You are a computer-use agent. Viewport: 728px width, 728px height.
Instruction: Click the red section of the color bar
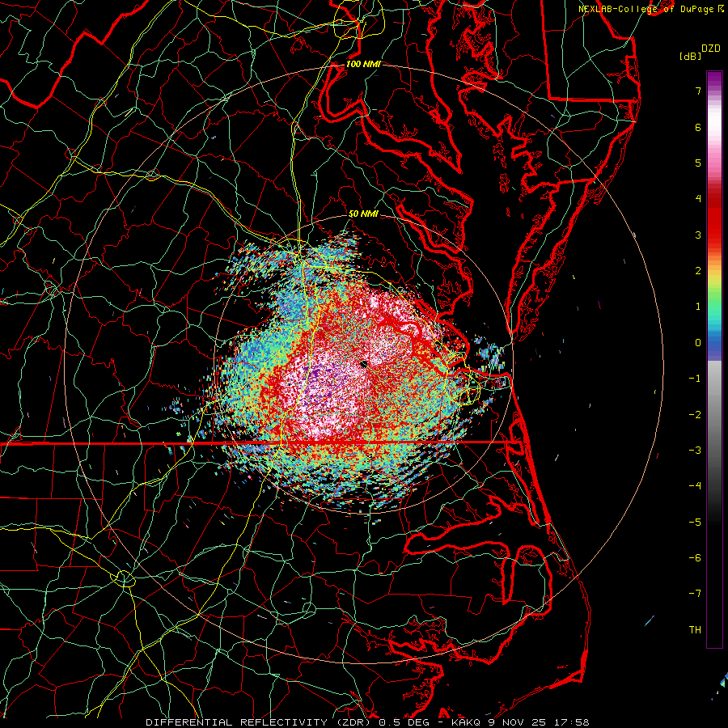714,218
